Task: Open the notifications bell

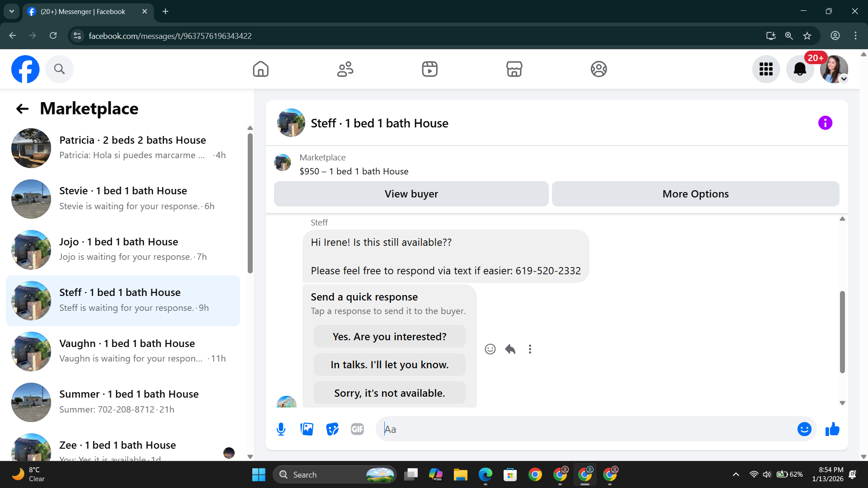Action: [x=800, y=69]
